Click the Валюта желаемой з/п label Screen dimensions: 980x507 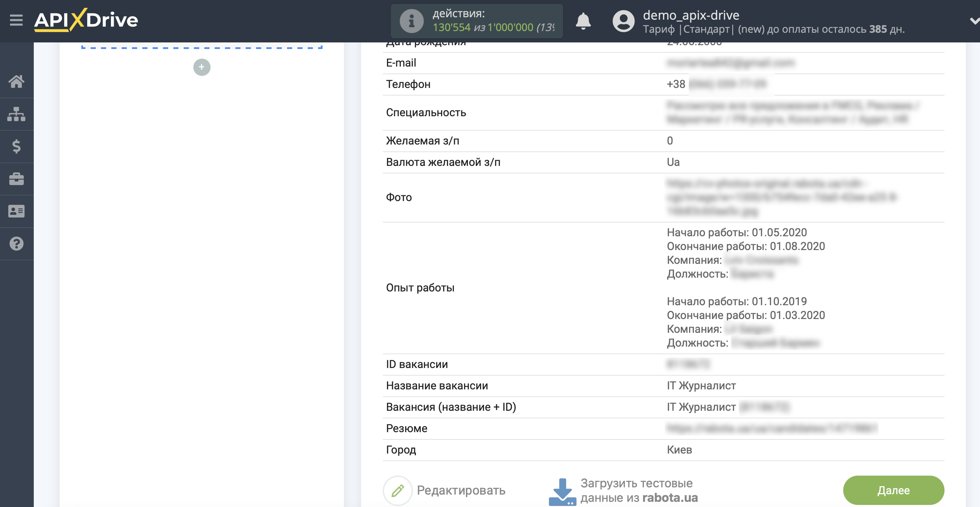pos(443,162)
